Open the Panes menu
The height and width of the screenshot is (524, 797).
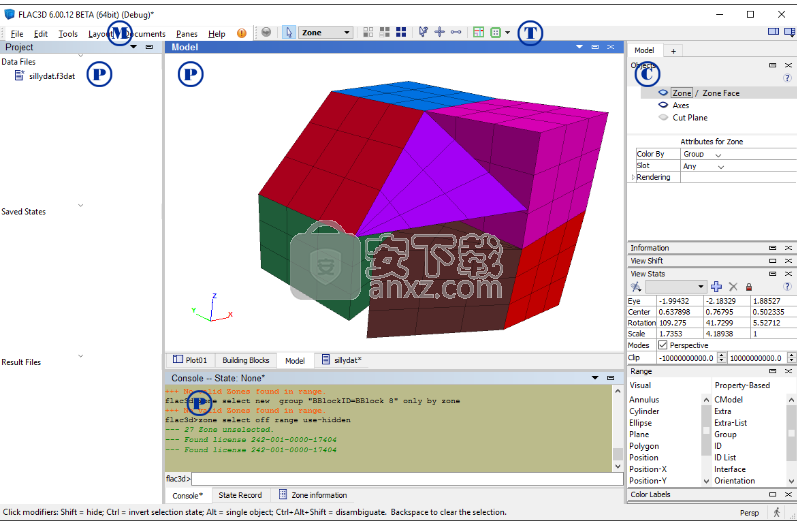click(187, 34)
